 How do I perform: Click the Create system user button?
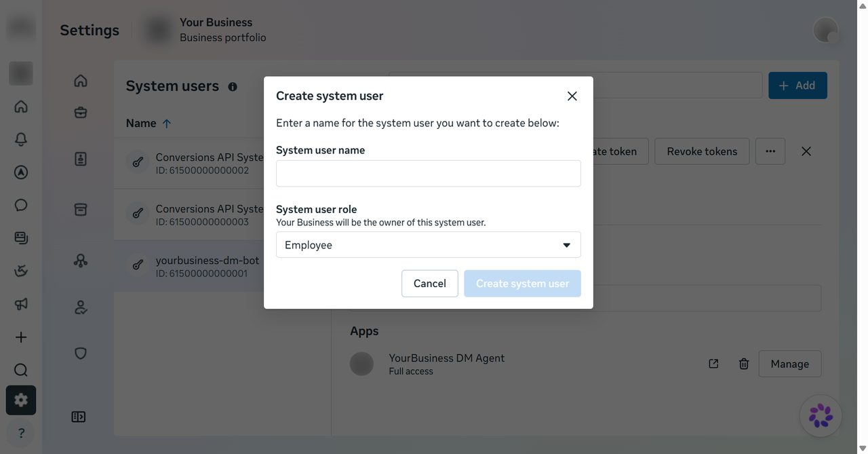coord(522,284)
